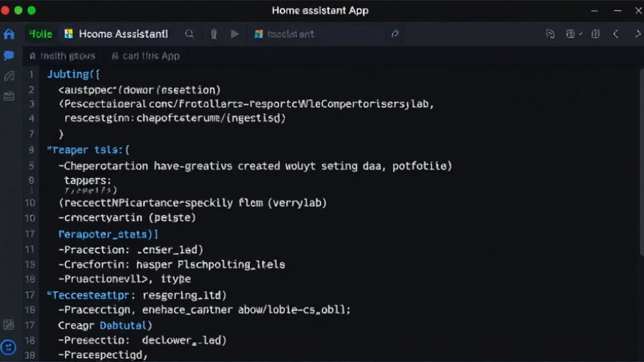
Task: Click the '-Pruactionevll>, itype' line
Action: click(125, 279)
